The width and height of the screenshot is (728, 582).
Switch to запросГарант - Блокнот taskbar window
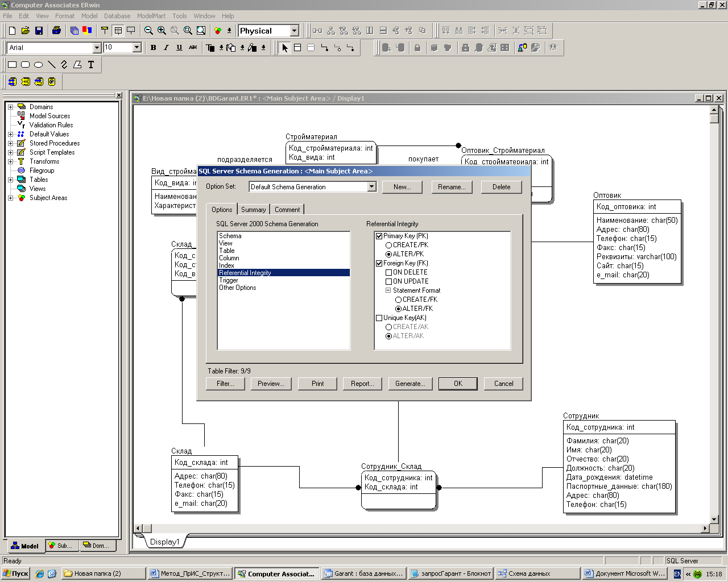tap(450, 573)
